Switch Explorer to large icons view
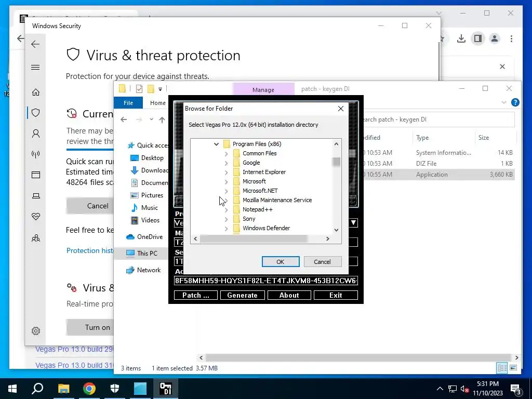 (x=513, y=368)
